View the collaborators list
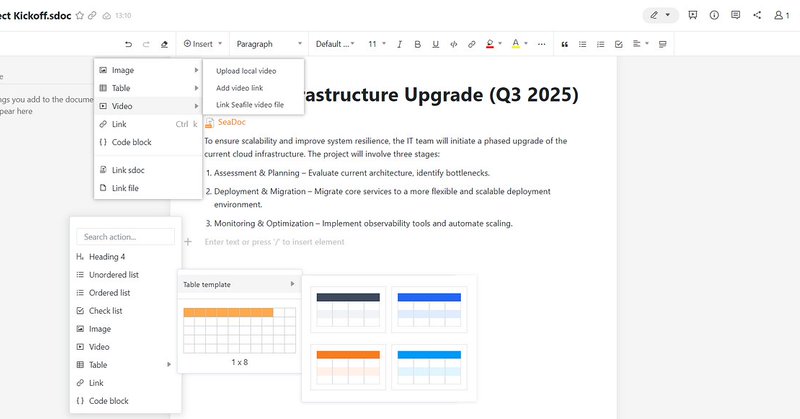This screenshot has height=419, width=800. coord(781,15)
